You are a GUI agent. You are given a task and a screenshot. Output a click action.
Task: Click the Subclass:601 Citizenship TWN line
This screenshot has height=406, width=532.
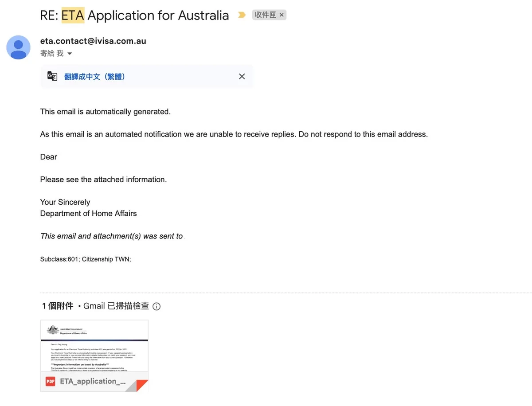pos(86,259)
